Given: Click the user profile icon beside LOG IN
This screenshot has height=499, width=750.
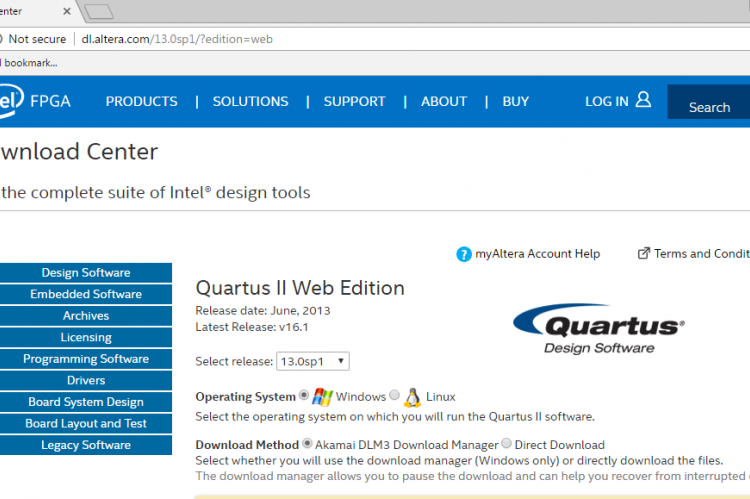Looking at the screenshot, I should [643, 100].
